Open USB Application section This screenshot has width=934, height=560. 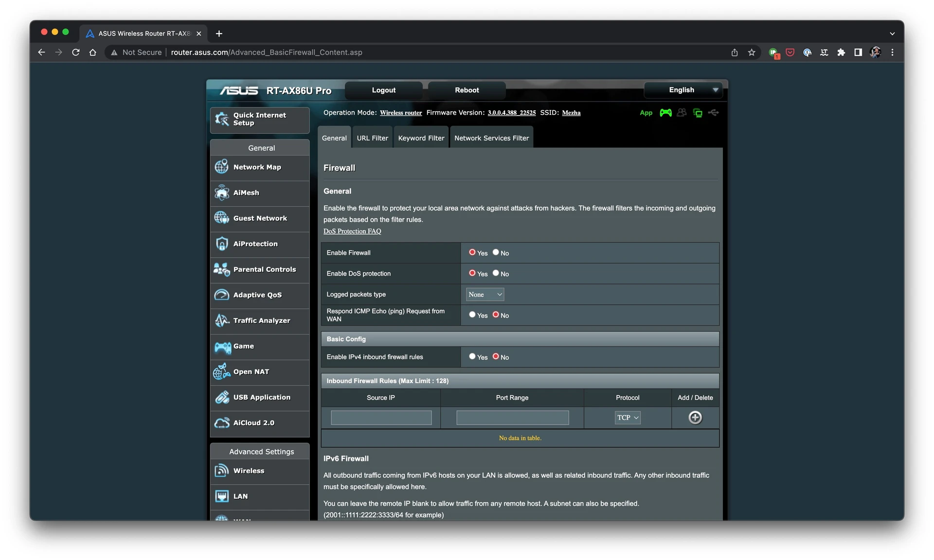coord(259,397)
